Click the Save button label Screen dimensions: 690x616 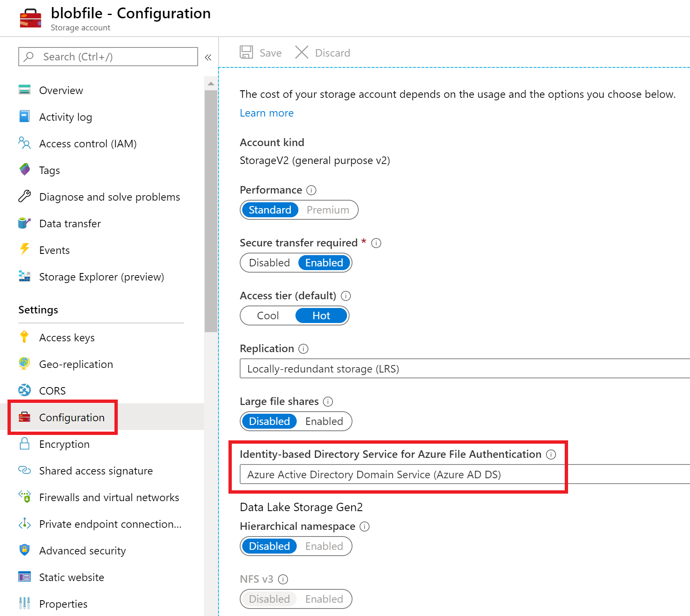point(271,53)
